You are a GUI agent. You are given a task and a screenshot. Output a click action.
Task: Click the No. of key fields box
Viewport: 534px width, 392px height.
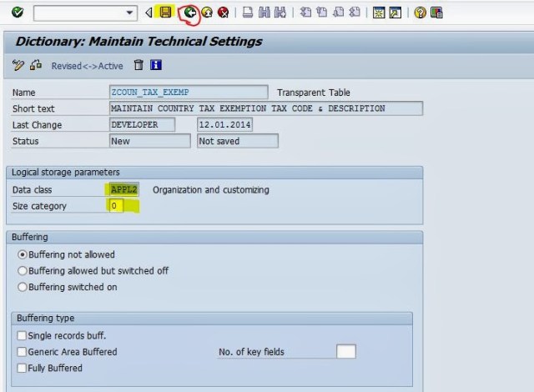coord(345,352)
